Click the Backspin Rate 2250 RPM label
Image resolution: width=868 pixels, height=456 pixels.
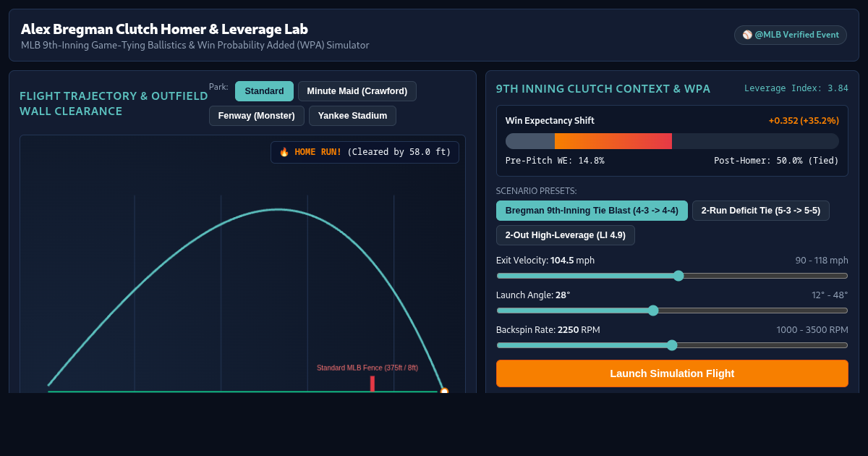[x=548, y=329]
